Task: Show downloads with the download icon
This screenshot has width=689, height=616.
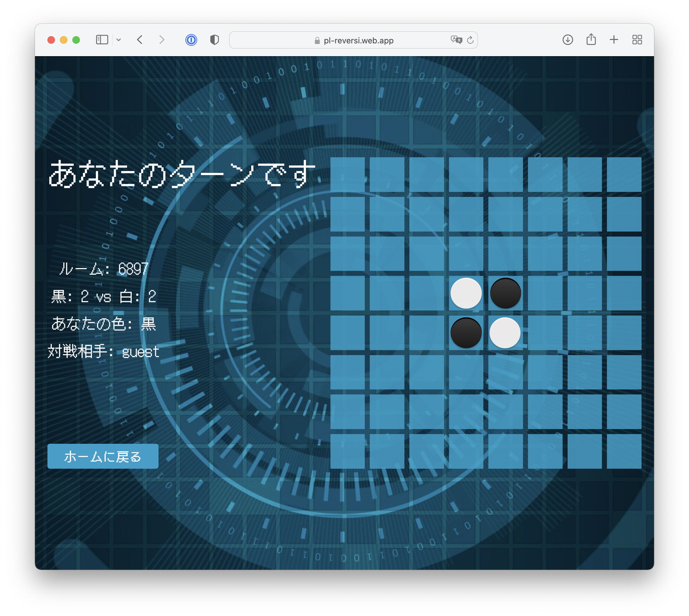Action: tap(568, 40)
